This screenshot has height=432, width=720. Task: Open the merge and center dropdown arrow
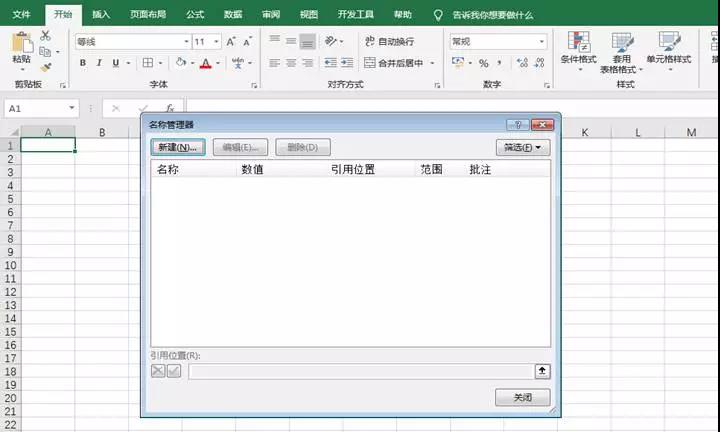pyautogui.click(x=432, y=63)
